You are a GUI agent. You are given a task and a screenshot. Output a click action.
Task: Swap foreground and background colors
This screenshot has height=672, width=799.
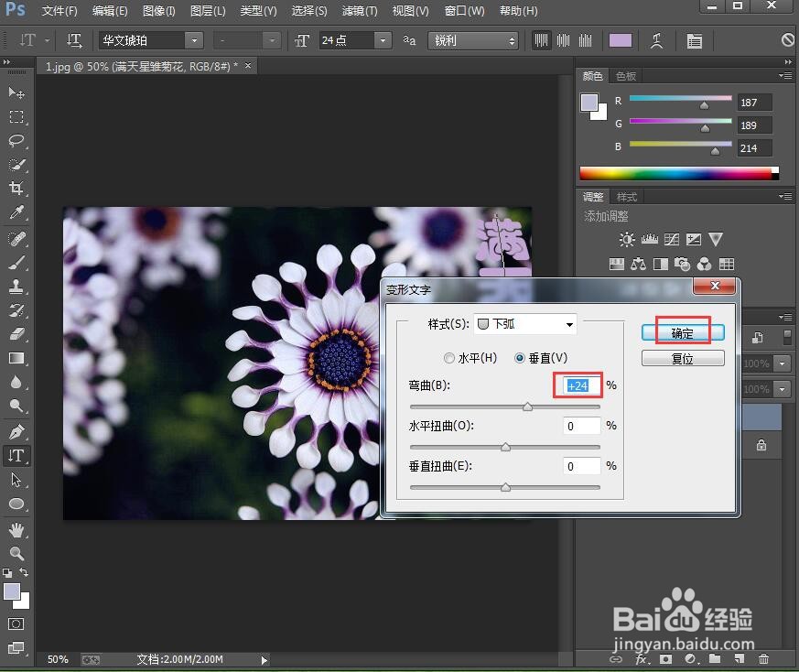(x=24, y=572)
